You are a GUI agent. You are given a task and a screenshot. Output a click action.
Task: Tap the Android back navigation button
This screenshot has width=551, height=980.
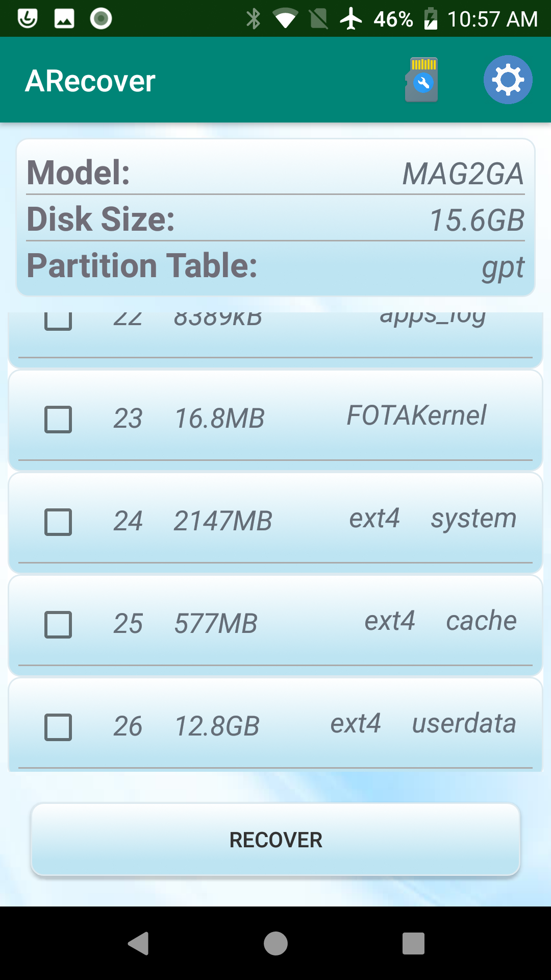pyautogui.click(x=138, y=943)
